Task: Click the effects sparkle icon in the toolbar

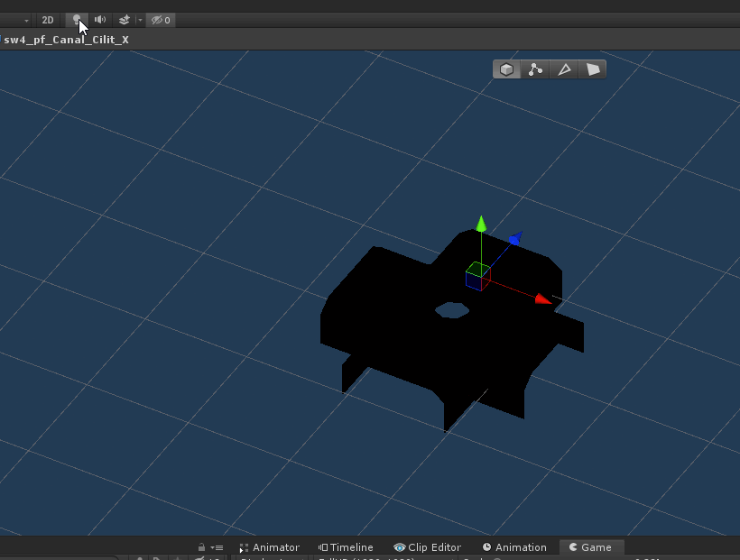Action: coord(123,19)
